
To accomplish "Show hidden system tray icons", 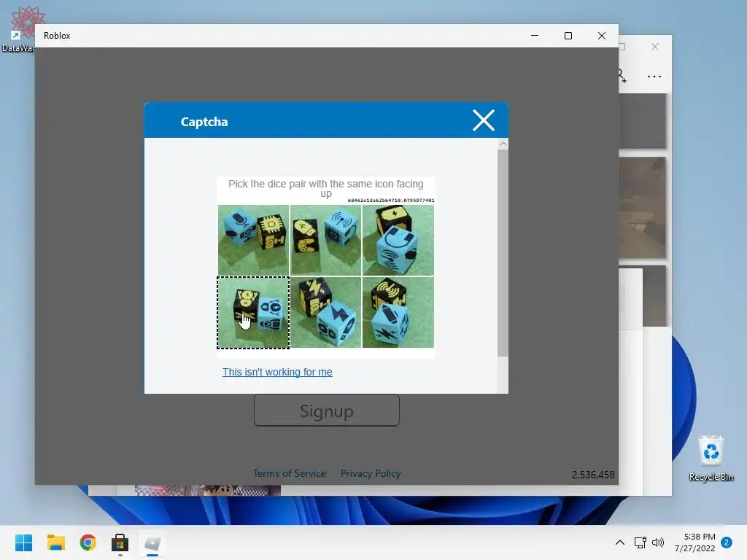I will pyautogui.click(x=620, y=542).
